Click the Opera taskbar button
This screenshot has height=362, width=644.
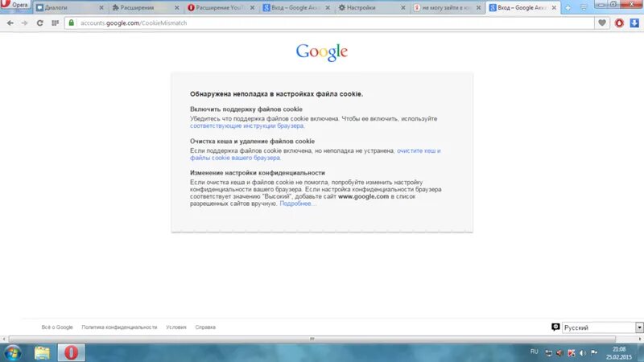71,352
